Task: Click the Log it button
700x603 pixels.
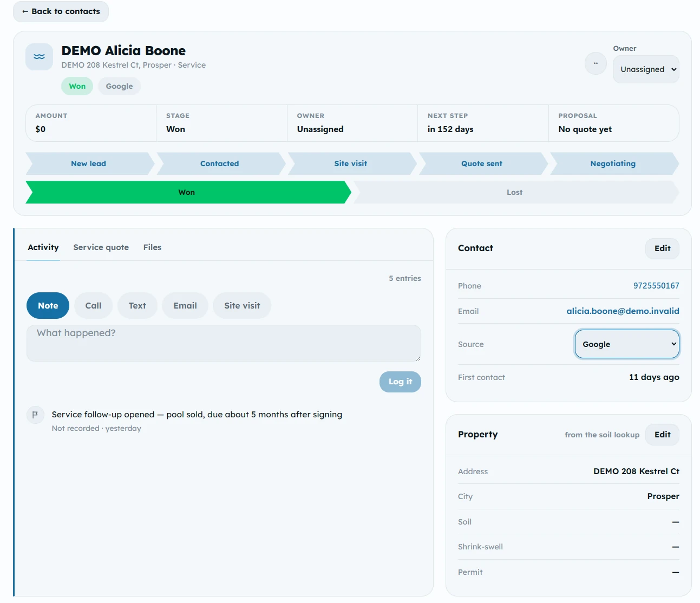Action: (400, 382)
